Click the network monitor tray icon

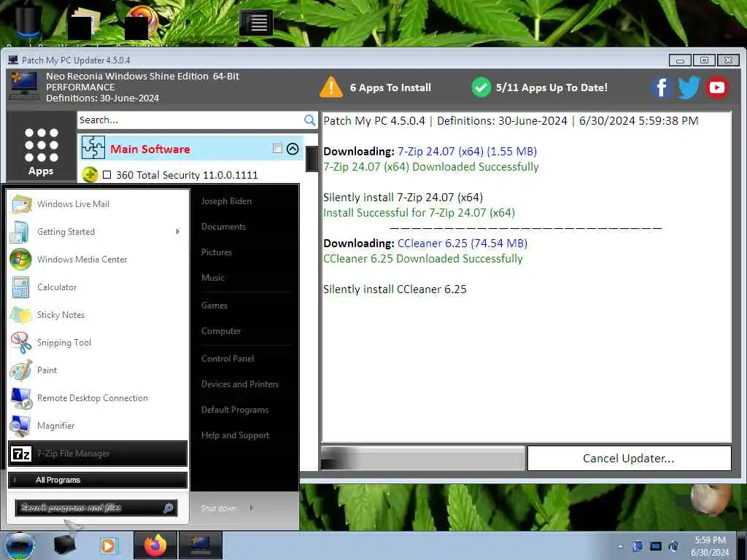[656, 546]
